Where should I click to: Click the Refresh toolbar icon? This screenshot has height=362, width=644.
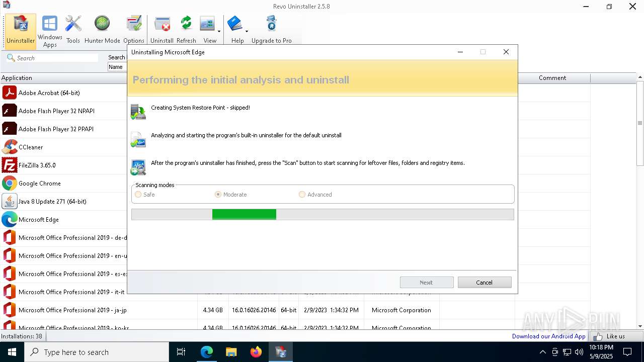[186, 30]
